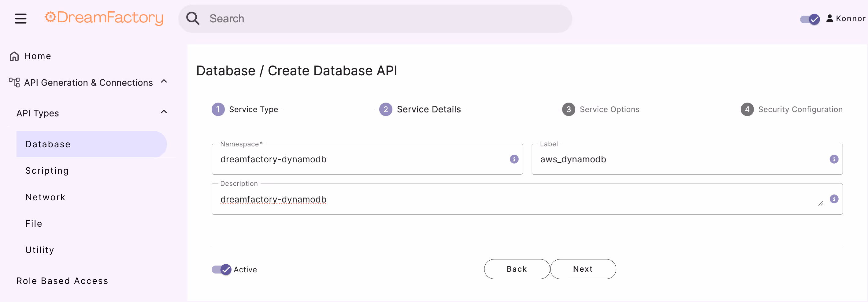Open Role Based Access in sidebar
Image resolution: width=868 pixels, height=302 pixels.
[62, 281]
